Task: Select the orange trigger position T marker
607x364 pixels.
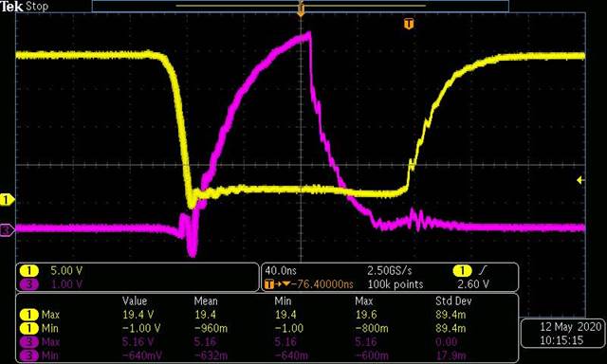Action: pos(409,24)
